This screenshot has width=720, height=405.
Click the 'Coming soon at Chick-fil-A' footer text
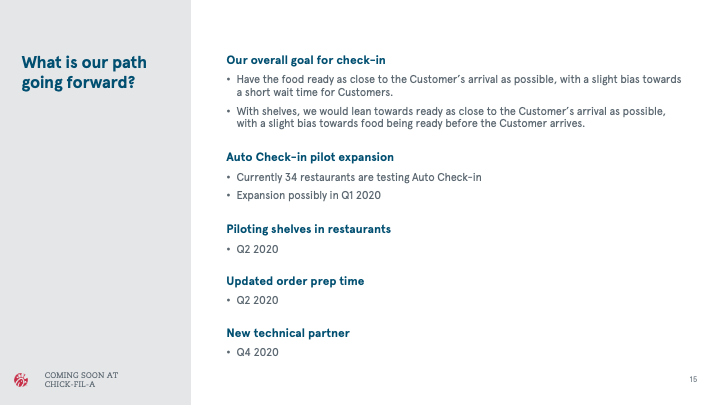(x=67, y=379)
